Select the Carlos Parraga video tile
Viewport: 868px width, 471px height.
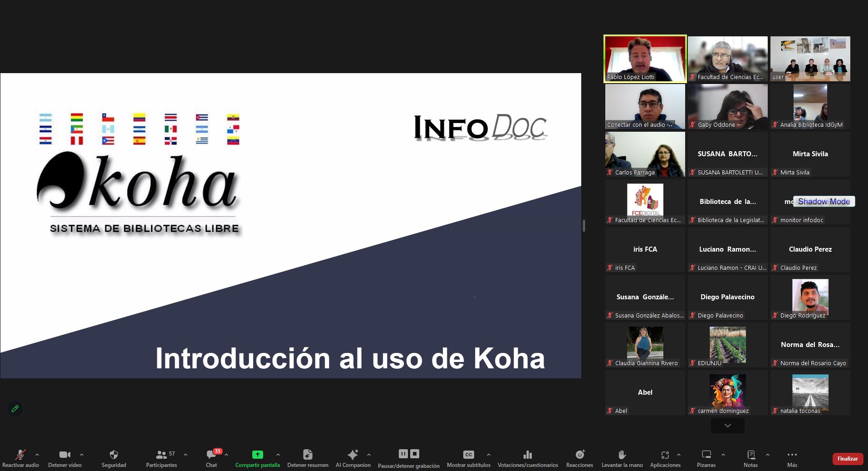[x=645, y=154]
